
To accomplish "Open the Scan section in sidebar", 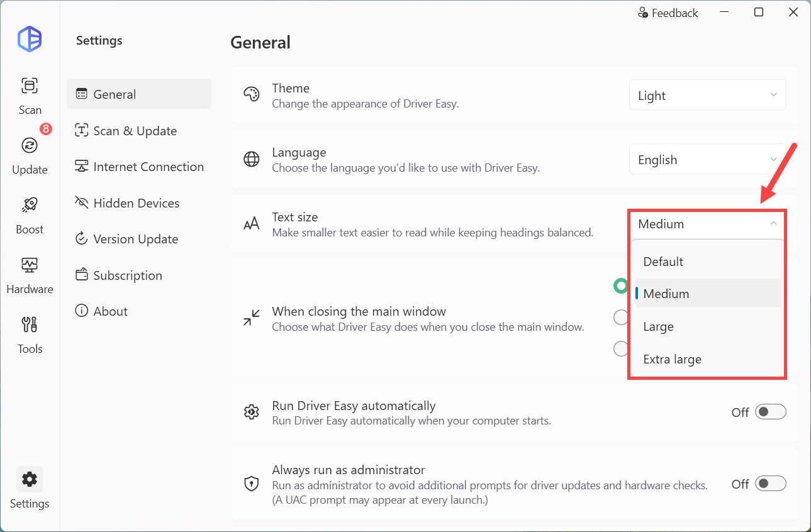I will (30, 96).
